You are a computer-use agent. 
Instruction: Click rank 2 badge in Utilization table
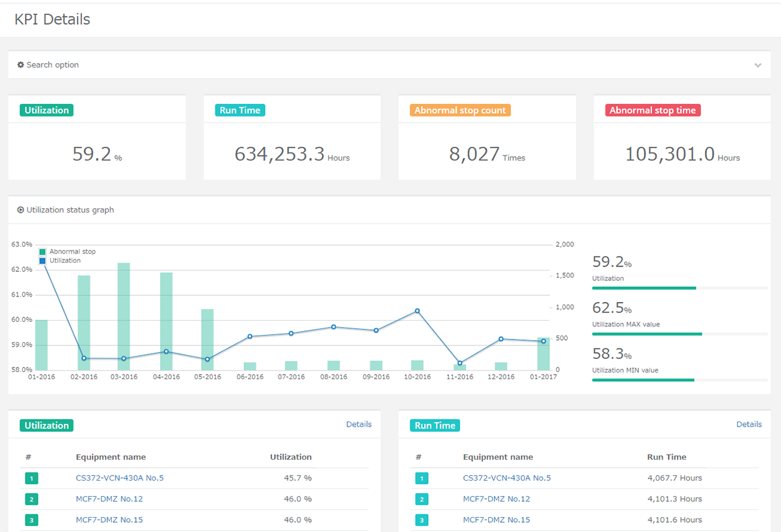click(x=32, y=499)
